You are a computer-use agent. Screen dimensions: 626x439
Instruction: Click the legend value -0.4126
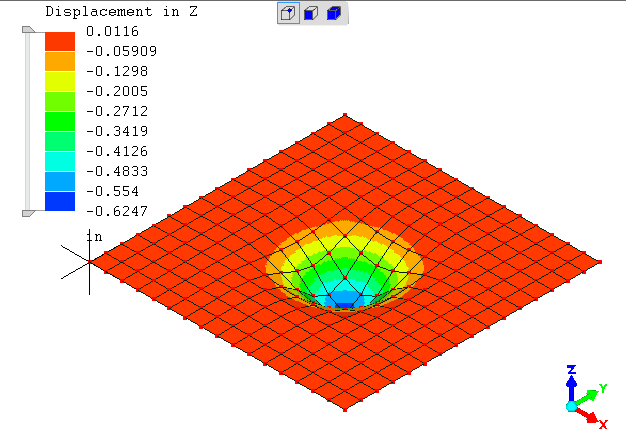[117, 151]
